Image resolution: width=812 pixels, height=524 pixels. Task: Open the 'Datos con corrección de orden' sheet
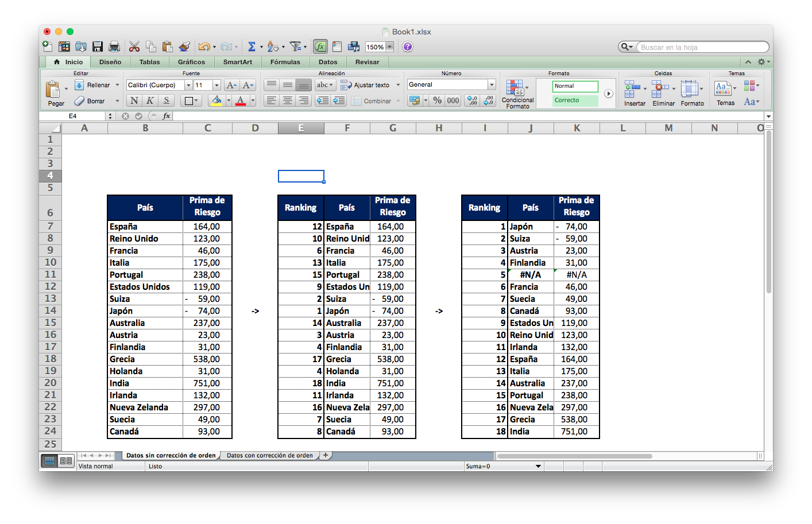coord(270,455)
